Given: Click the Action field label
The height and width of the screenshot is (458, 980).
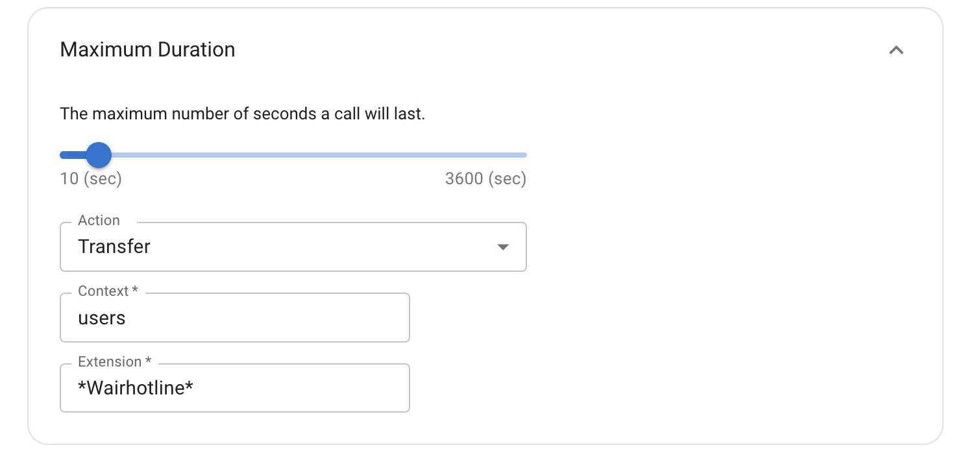Looking at the screenshot, I should click(99, 221).
